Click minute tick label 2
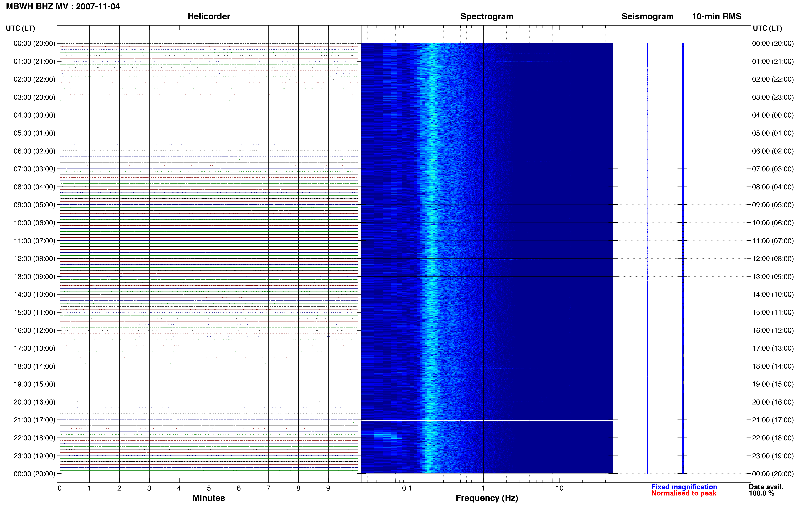 coord(119,488)
